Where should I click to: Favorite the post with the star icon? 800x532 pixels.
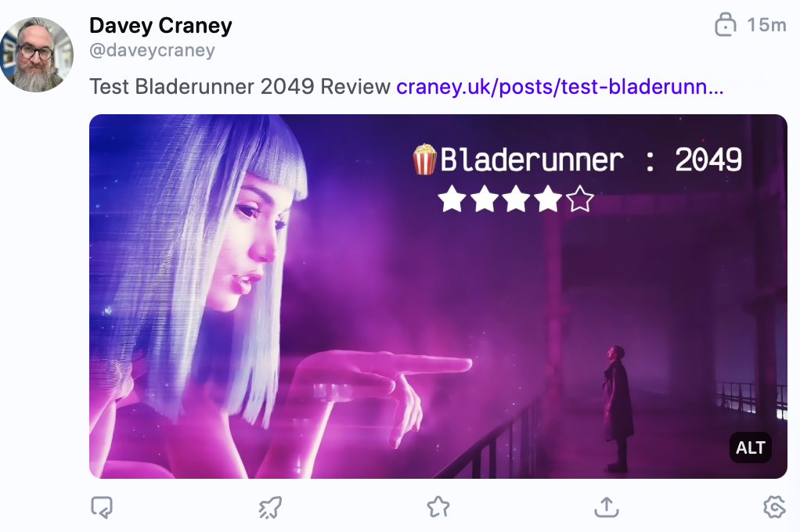438,507
